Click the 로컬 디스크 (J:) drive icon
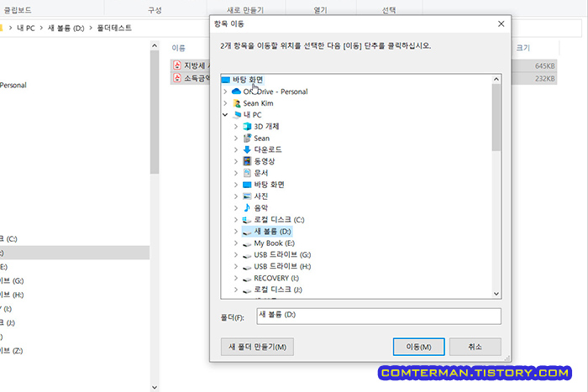This screenshot has width=588, height=392. click(247, 290)
